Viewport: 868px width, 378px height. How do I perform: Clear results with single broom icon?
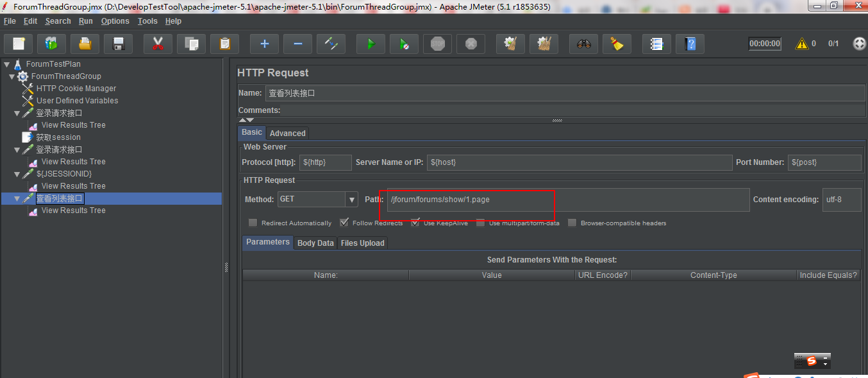[510, 44]
